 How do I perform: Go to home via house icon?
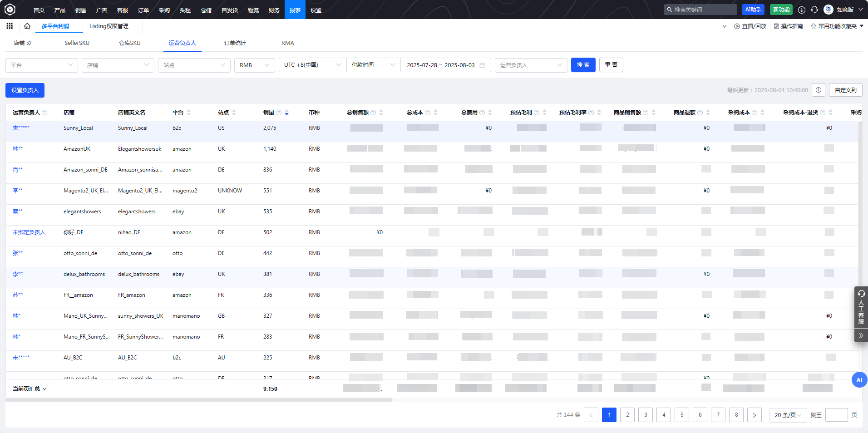[27, 26]
